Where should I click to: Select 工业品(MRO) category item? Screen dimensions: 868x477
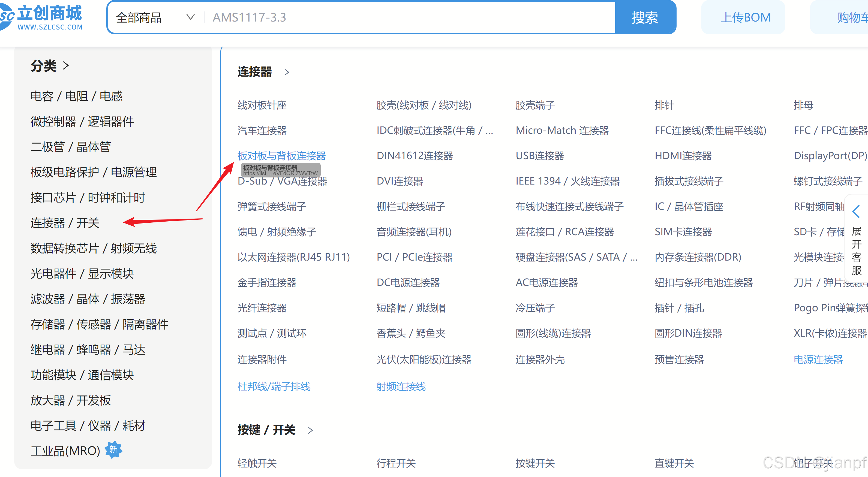click(65, 451)
